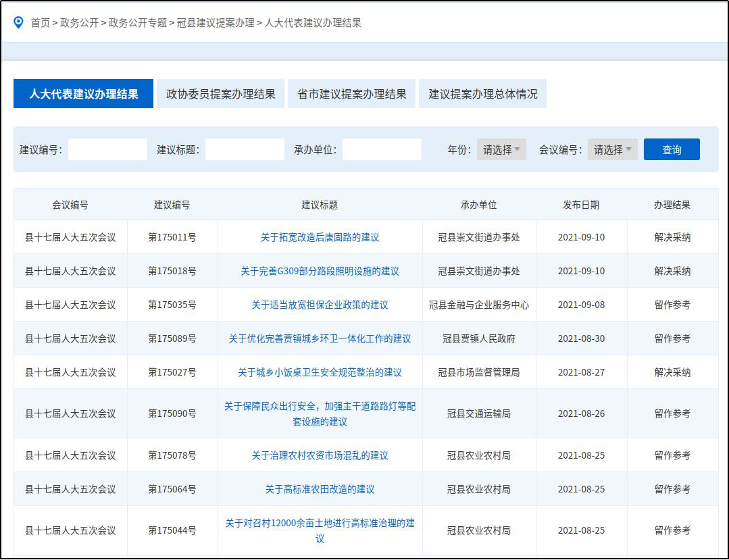Click the 发布日期 column header
The image size is (729, 560).
[581, 205]
